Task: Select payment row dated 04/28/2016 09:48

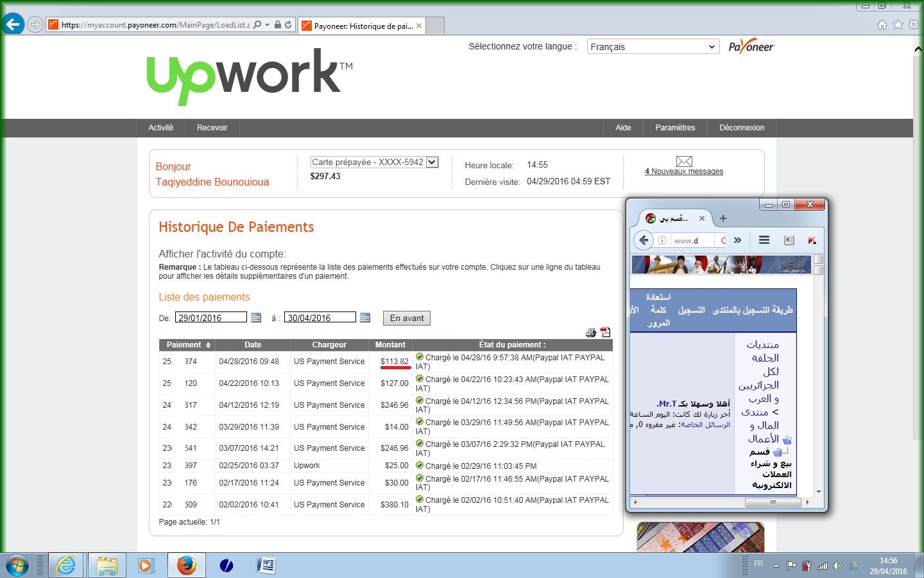Action: coord(386,362)
